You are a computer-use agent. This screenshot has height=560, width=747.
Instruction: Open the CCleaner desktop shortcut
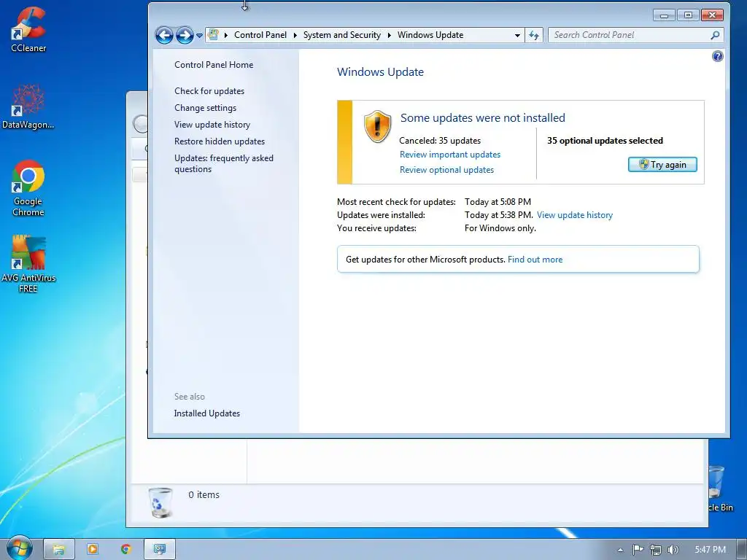(28, 28)
